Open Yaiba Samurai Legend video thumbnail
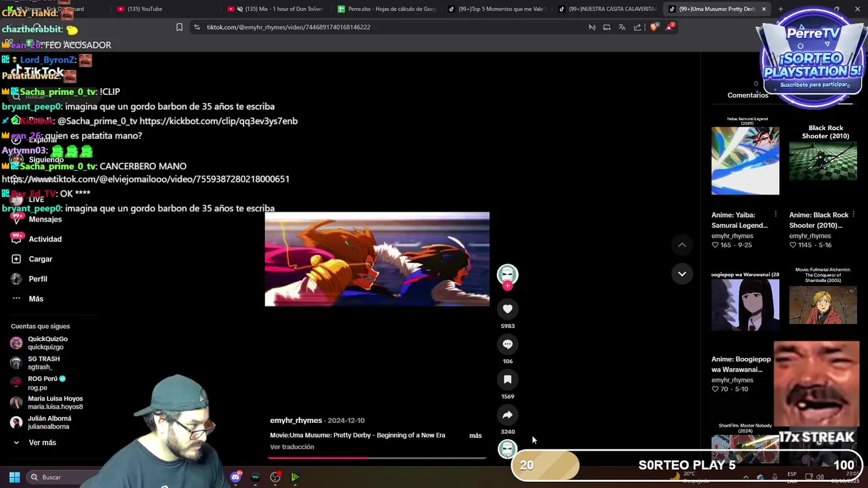Image resolution: width=868 pixels, height=488 pixels. tap(745, 155)
